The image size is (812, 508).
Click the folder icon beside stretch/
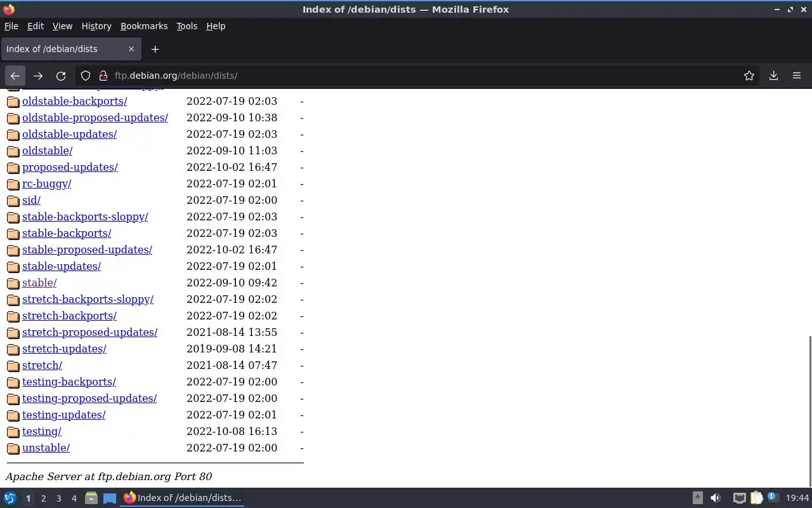13,366
